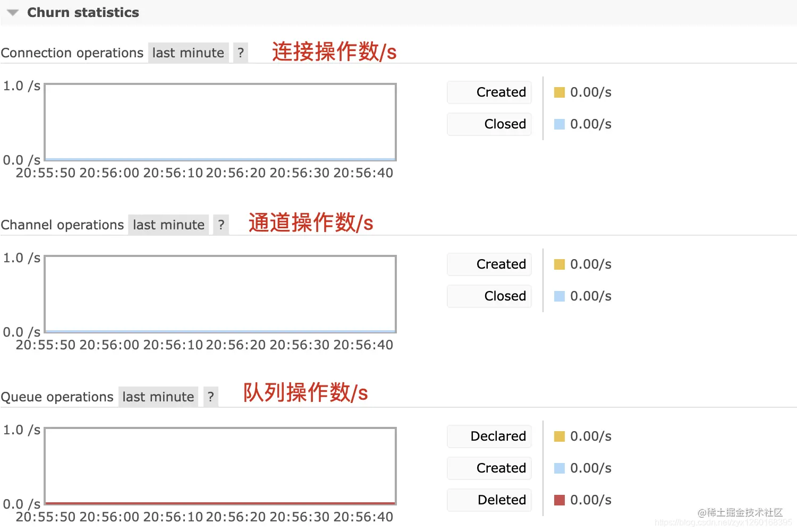Click yellow swatch for Channel Created rate
The image size is (797, 532).
pos(559,264)
